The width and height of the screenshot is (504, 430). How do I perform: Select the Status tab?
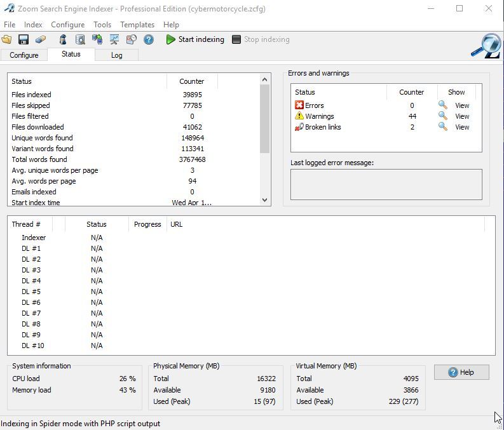71,54
